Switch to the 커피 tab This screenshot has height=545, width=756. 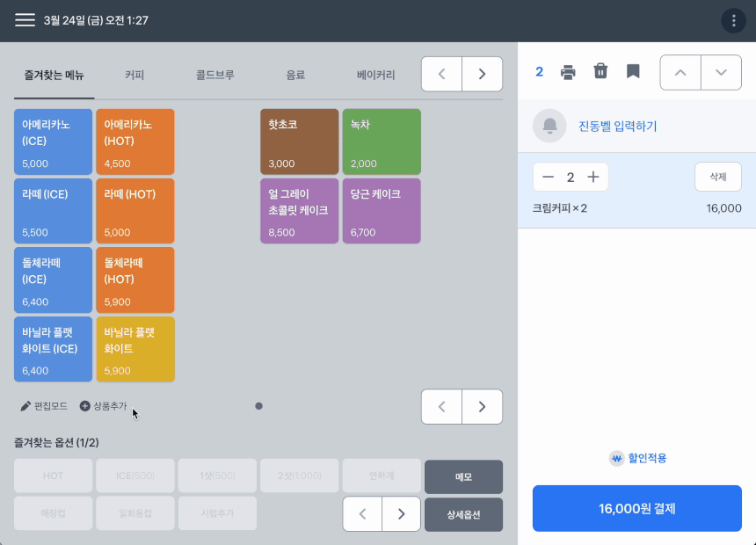pyautogui.click(x=134, y=75)
